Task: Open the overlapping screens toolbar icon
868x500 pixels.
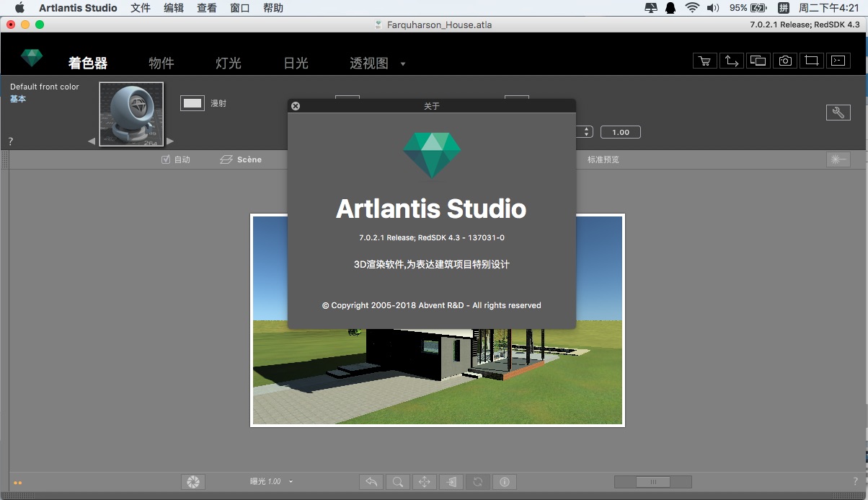Action: (x=758, y=61)
